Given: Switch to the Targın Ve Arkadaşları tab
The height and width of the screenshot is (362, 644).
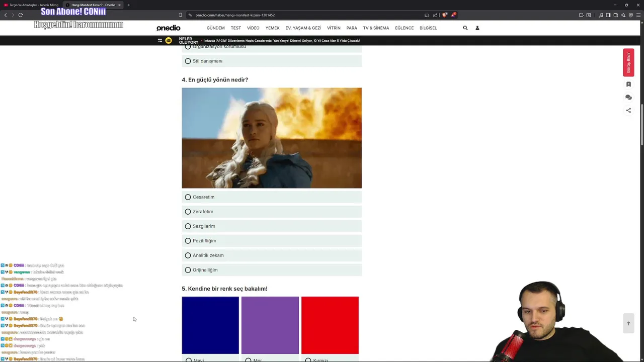Looking at the screenshot, I should [x=31, y=5].
